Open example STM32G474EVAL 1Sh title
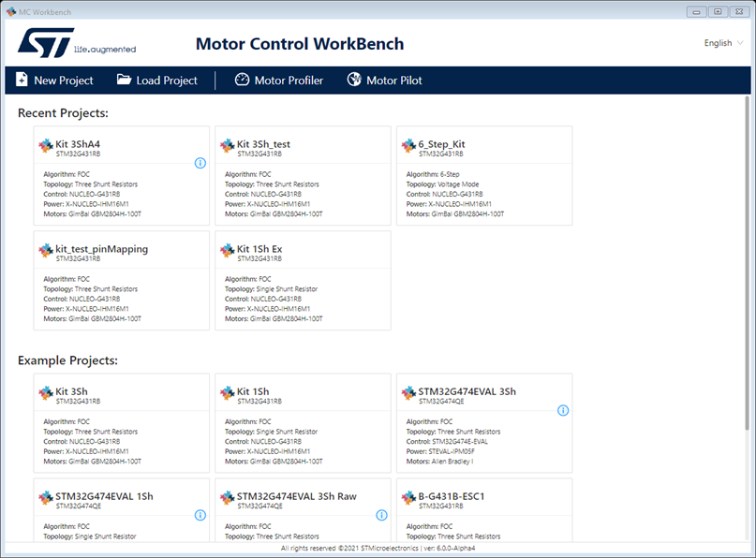756x558 pixels. pyautogui.click(x=104, y=496)
